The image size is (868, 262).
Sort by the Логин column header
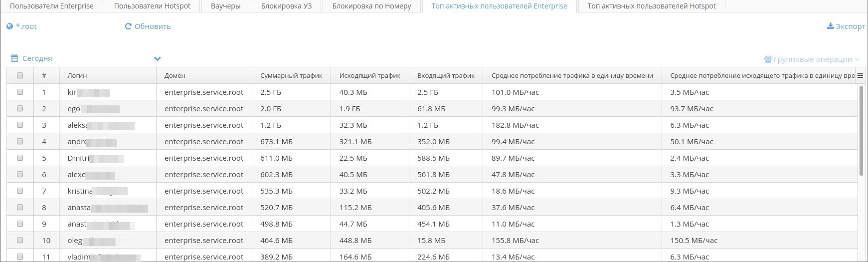click(77, 76)
